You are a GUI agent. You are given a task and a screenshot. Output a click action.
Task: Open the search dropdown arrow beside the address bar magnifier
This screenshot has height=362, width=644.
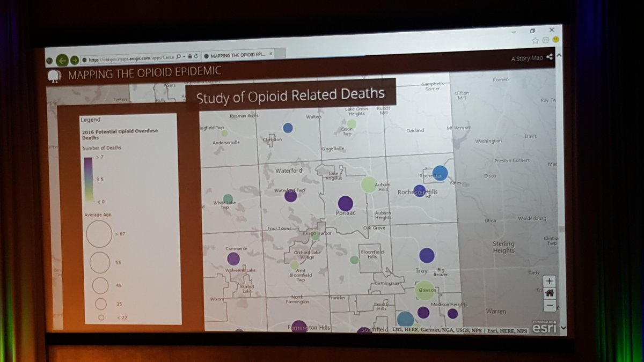185,56
